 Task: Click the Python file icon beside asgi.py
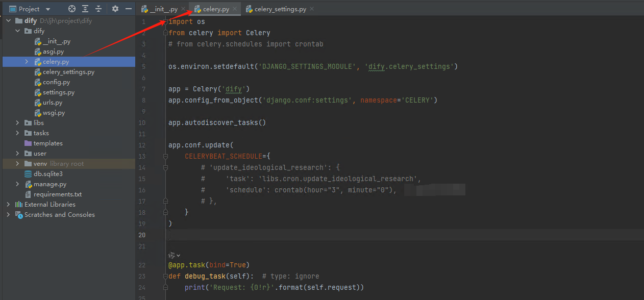pos(38,52)
